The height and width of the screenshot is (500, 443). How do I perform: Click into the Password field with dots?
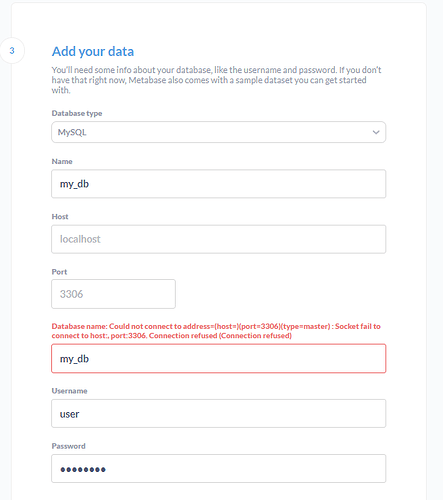point(218,469)
